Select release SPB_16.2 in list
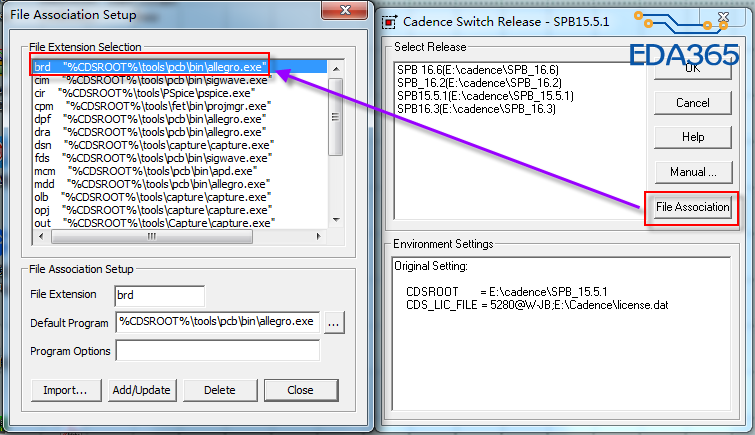The height and width of the screenshot is (435, 755). tap(479, 83)
